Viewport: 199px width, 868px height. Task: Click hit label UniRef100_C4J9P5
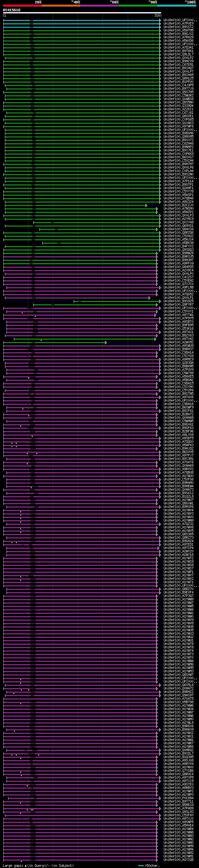click(x=178, y=85)
